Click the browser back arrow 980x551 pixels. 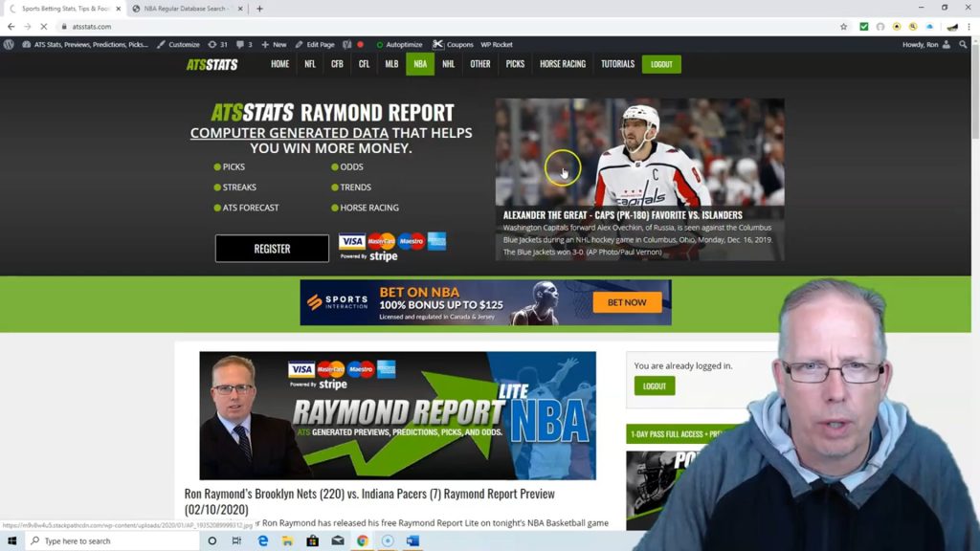coord(11,27)
